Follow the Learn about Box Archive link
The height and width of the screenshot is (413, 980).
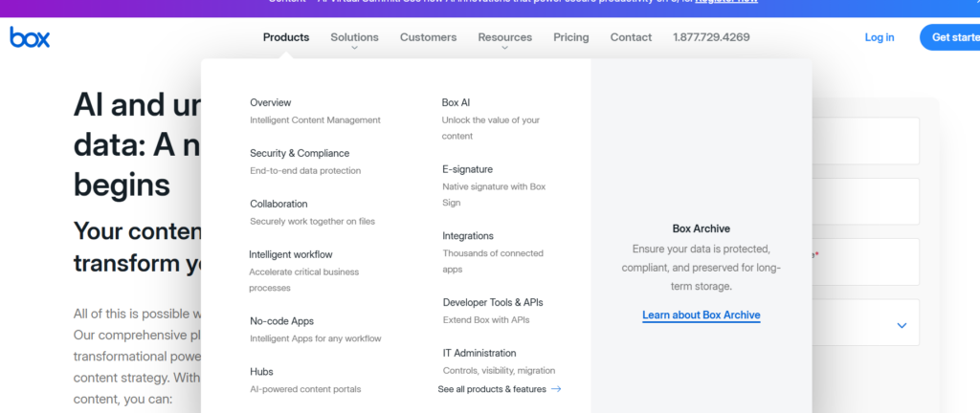[x=701, y=315]
